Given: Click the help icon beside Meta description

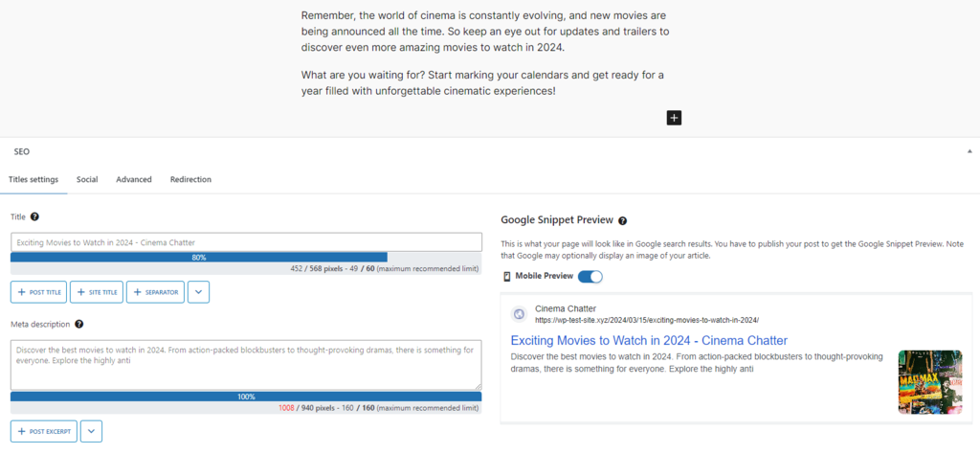Looking at the screenshot, I should (x=78, y=325).
